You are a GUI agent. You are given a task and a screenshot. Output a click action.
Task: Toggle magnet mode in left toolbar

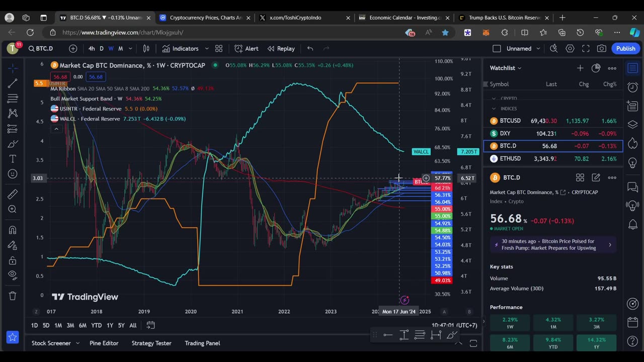[x=13, y=230]
